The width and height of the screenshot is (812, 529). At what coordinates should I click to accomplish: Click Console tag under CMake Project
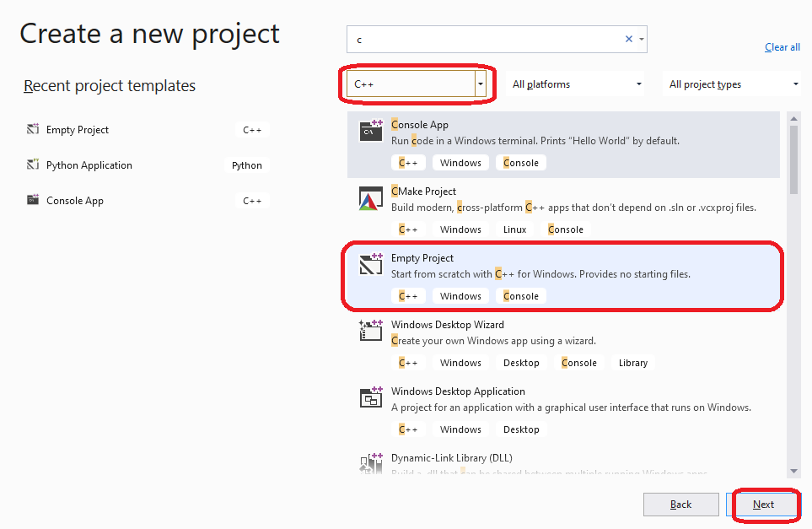pos(566,229)
